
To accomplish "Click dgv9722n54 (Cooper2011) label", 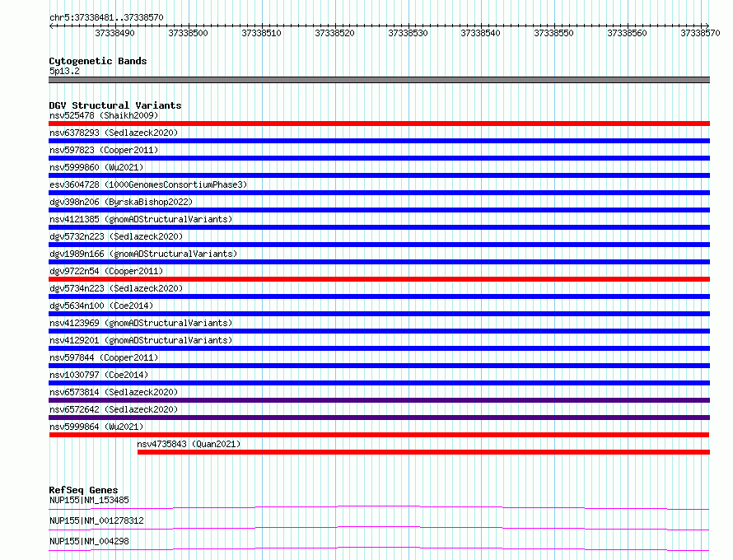I will [106, 271].
